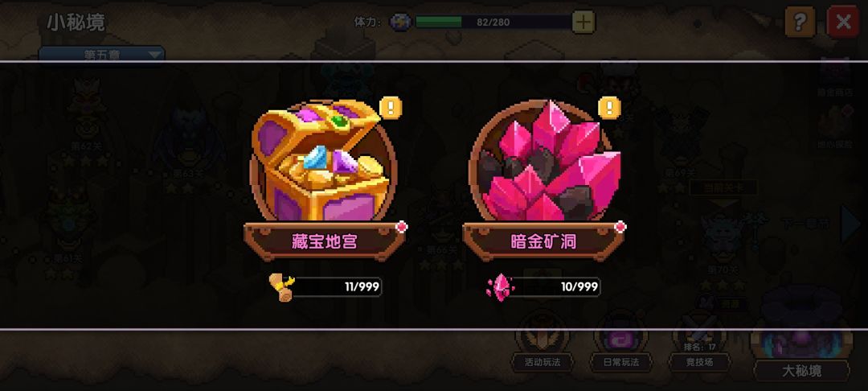Viewport: 868px width, 391px height.
Task: Add stamina with the plus button
Action: pyautogui.click(x=583, y=23)
